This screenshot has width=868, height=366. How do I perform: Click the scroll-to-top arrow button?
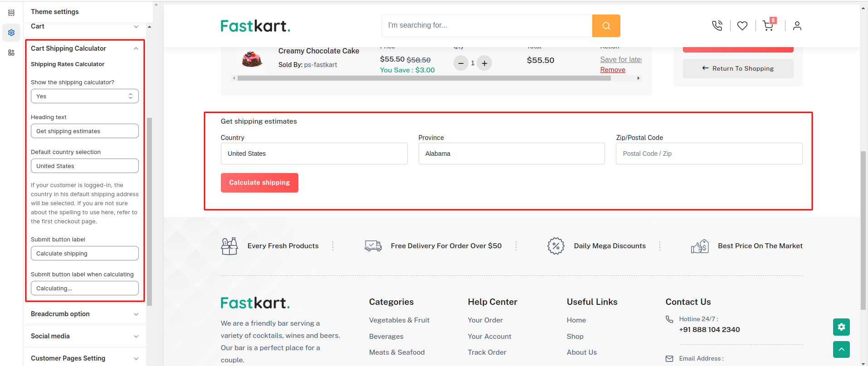(841, 349)
